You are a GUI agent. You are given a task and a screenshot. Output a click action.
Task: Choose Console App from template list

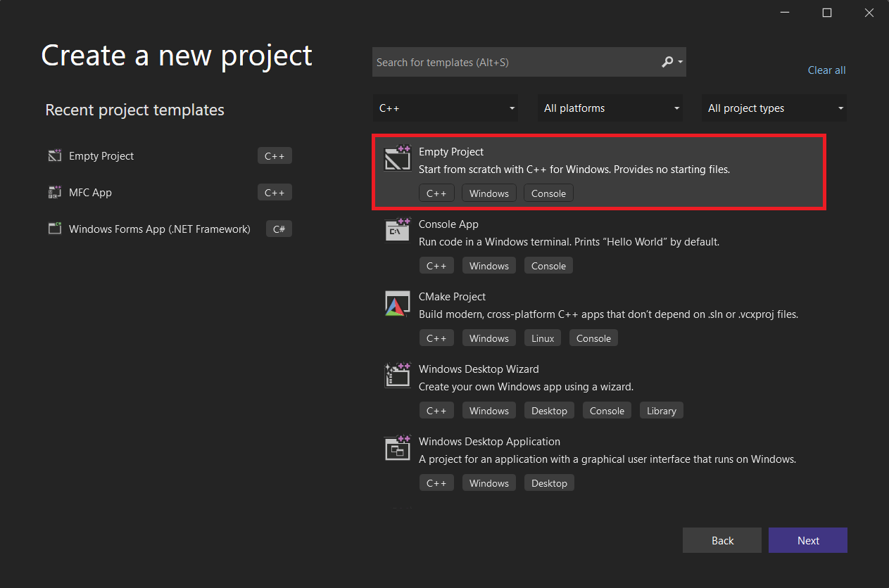point(448,224)
